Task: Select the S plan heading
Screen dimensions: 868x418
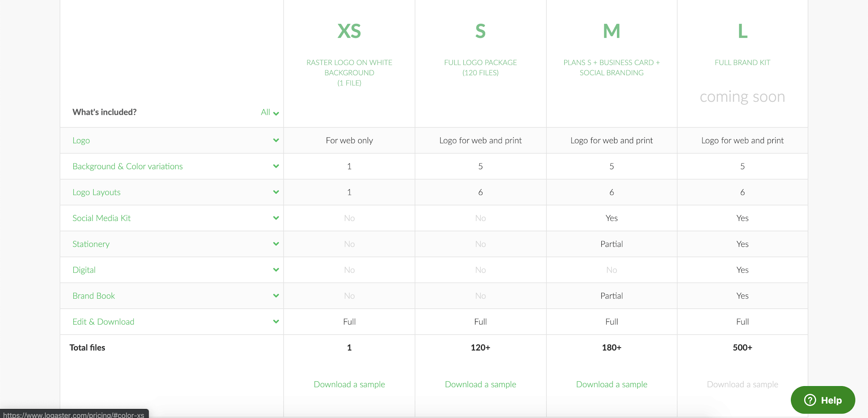Action: [x=481, y=31]
